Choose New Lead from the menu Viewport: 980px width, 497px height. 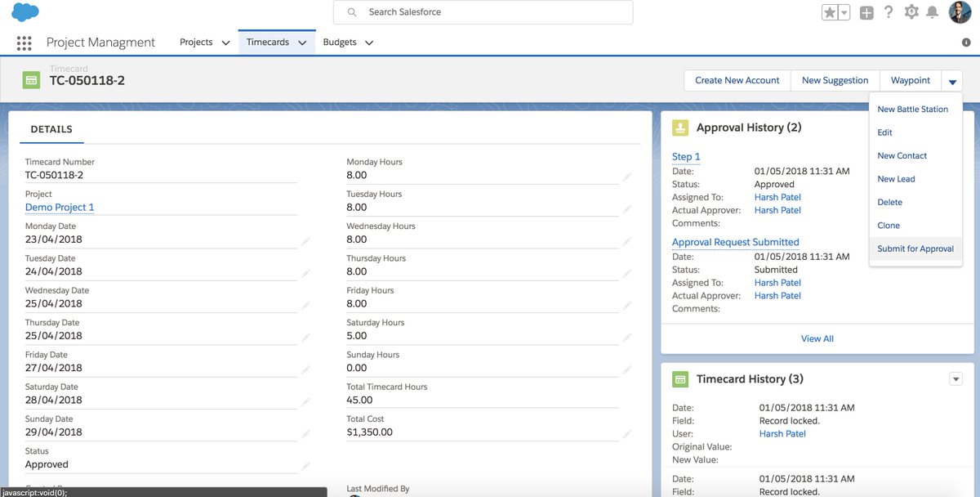point(896,179)
